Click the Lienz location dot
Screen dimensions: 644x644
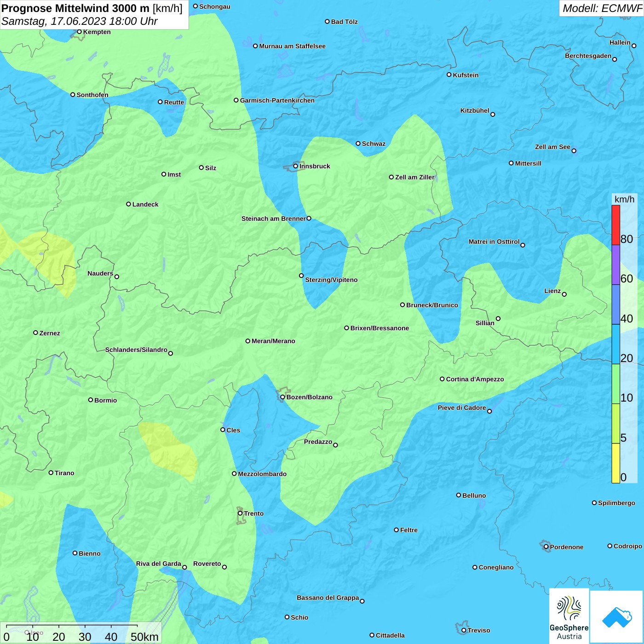pyautogui.click(x=564, y=294)
